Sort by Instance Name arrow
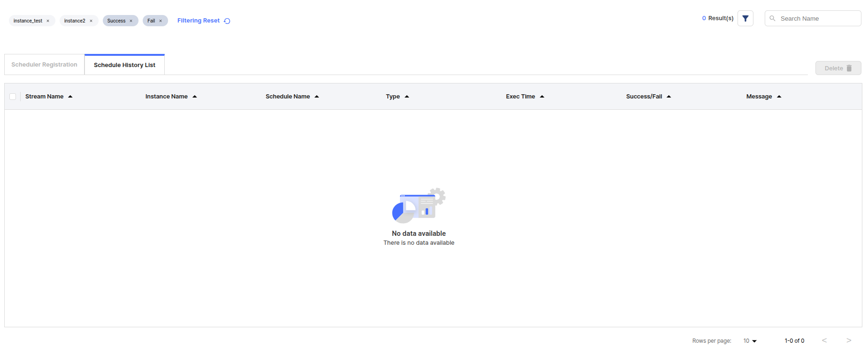868x354 pixels. pos(195,97)
